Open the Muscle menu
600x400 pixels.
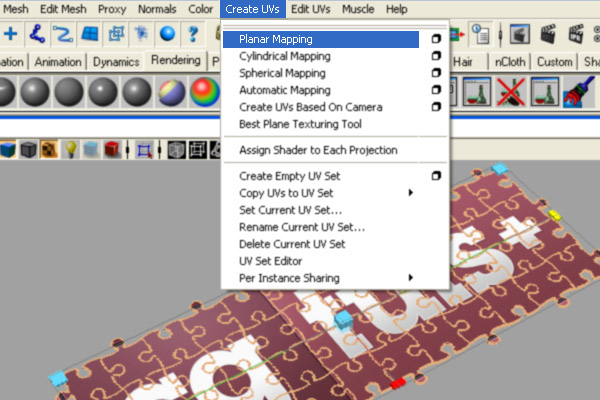click(358, 9)
